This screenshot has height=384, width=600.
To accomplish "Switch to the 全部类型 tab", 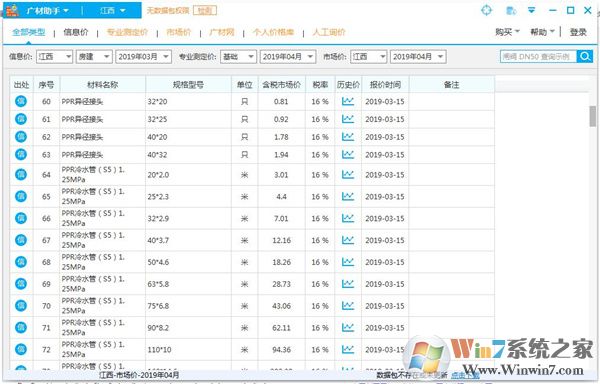I will click(x=29, y=32).
